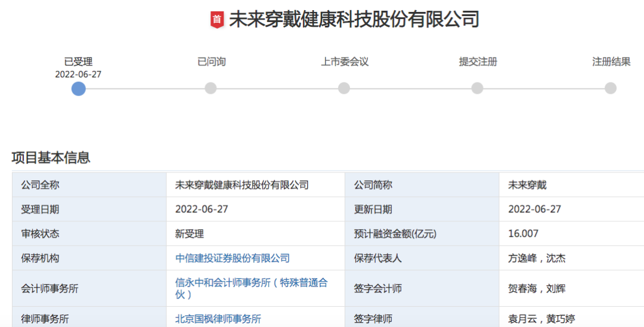Click the 已受理 stage label

pyautogui.click(x=79, y=62)
